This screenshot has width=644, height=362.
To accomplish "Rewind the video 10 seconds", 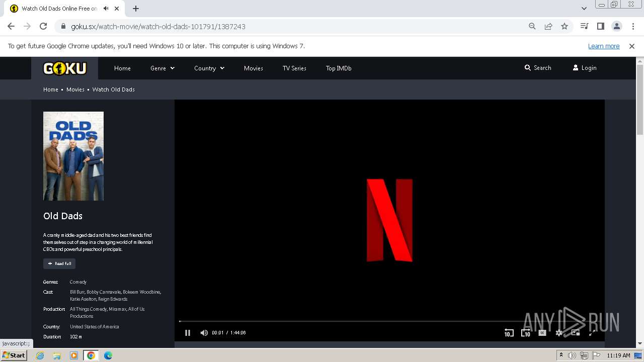I will coord(509,333).
